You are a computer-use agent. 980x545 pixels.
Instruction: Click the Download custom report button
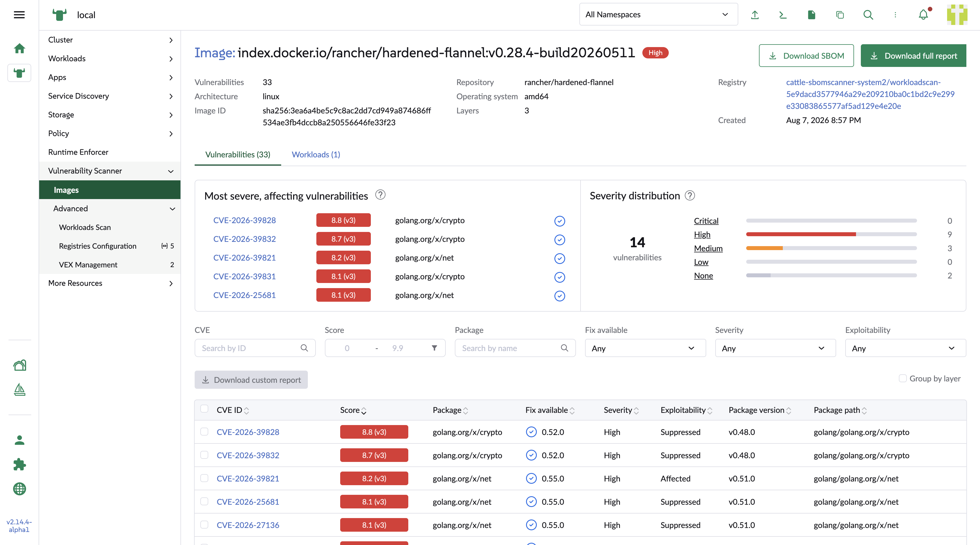(x=251, y=380)
